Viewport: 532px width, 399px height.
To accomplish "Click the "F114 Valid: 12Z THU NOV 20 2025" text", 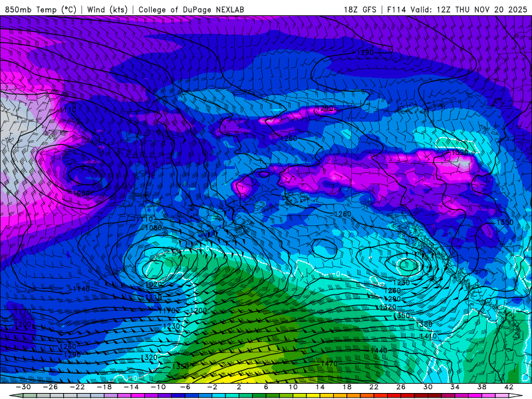I will (457, 9).
